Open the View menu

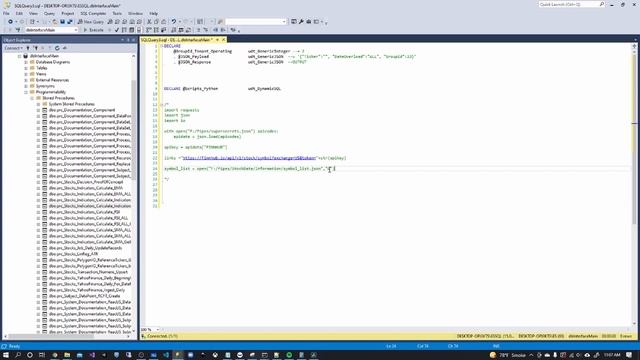point(33,13)
